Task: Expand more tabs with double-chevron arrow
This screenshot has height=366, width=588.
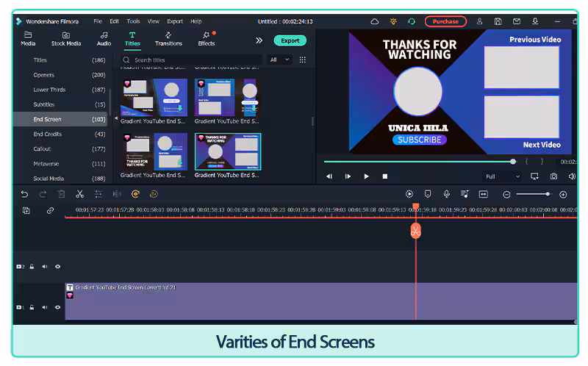Action: coord(259,40)
